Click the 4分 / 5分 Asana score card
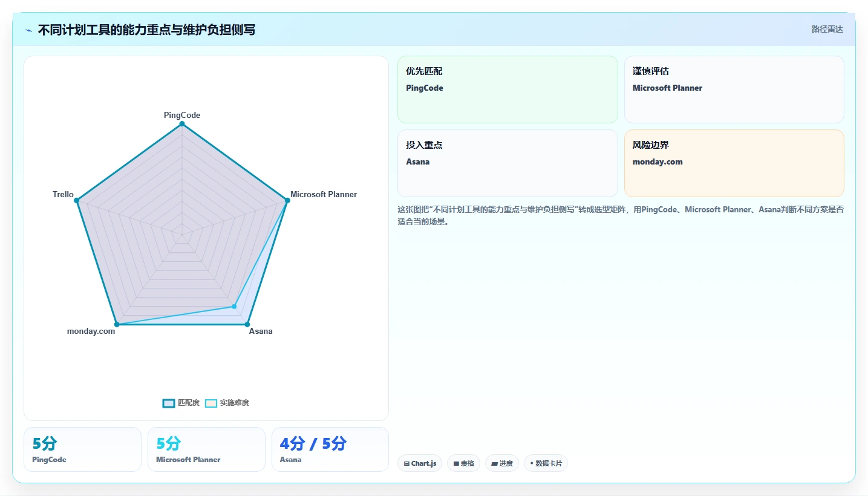The image size is (868, 496). point(330,449)
